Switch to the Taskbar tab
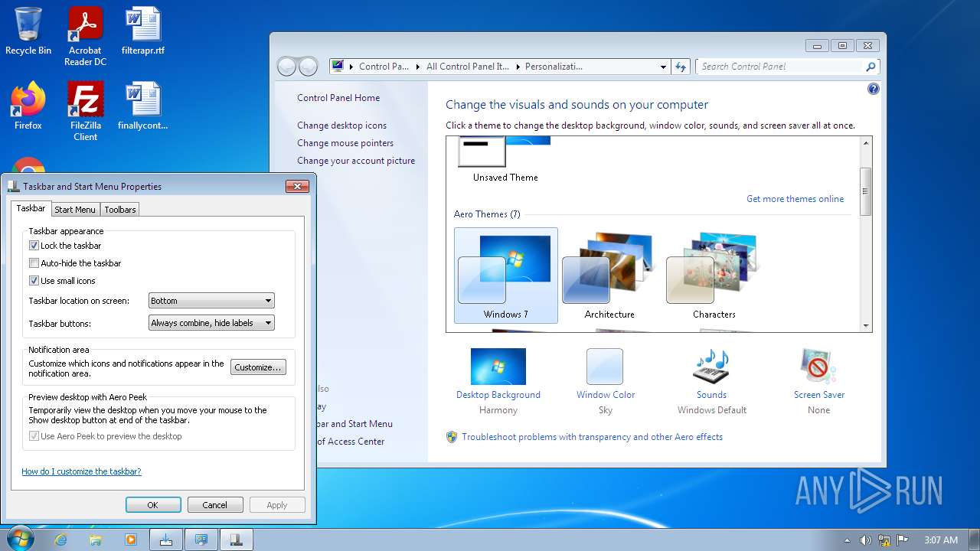The image size is (980, 551). (31, 208)
